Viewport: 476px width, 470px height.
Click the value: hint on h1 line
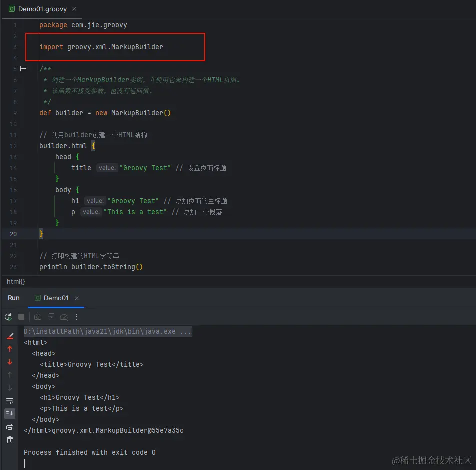[x=95, y=201]
